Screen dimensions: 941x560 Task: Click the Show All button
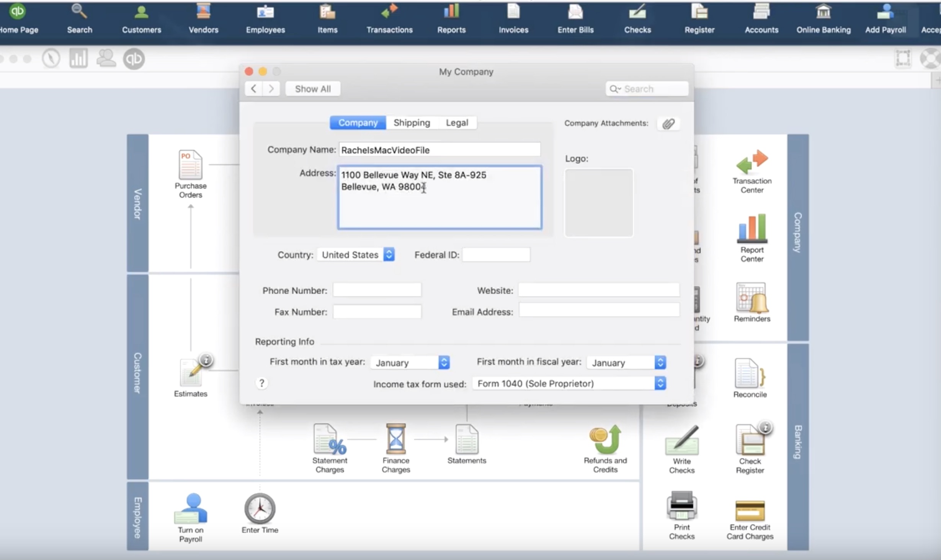(313, 89)
